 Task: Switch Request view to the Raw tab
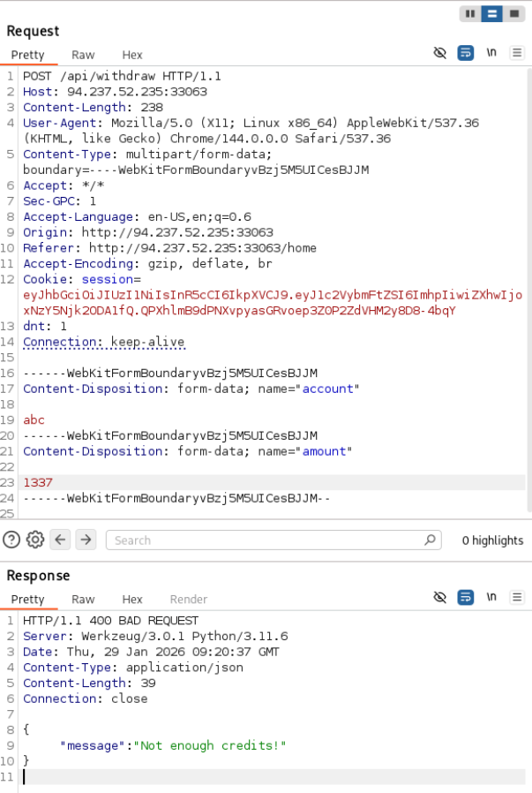coord(83,55)
